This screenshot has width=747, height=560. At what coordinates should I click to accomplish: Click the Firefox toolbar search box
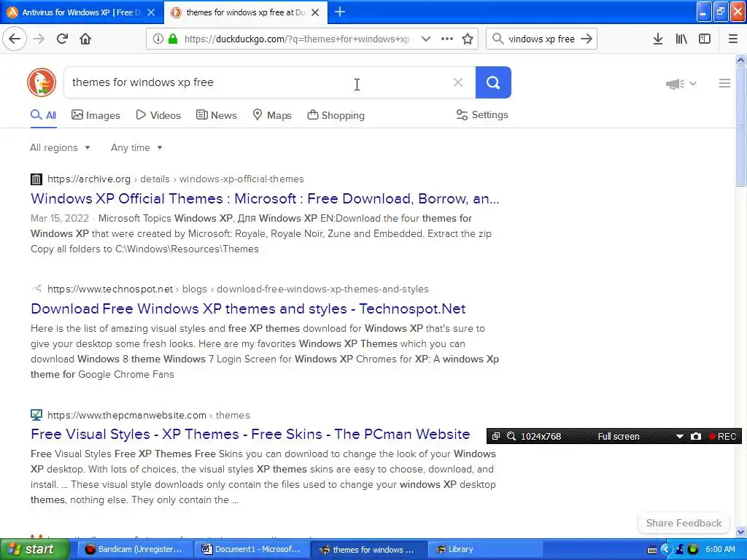point(541,39)
